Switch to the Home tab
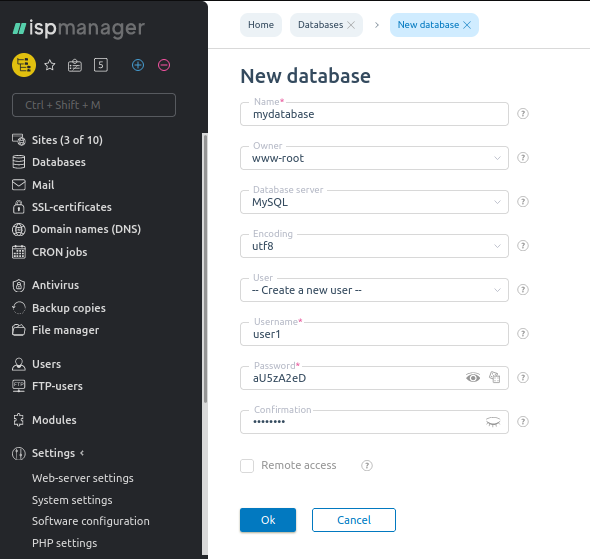Screen dimensions: 590x559 pos(261,25)
